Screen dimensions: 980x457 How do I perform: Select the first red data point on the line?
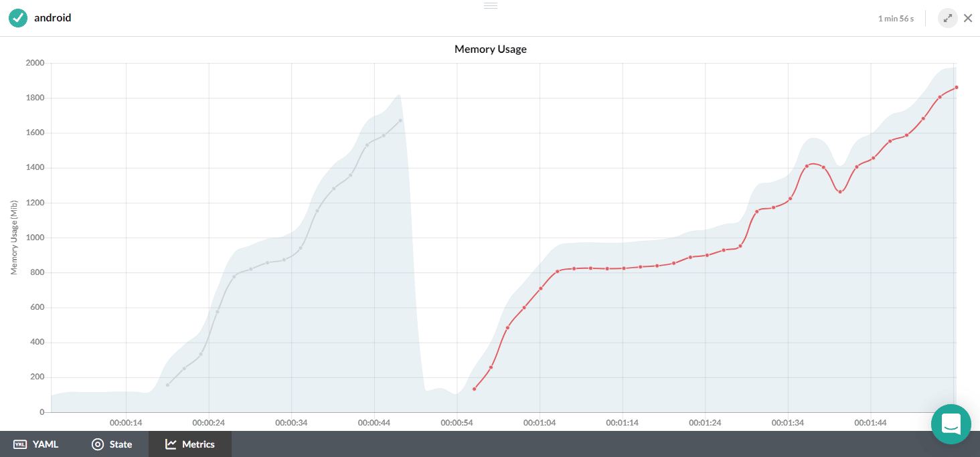tap(474, 389)
